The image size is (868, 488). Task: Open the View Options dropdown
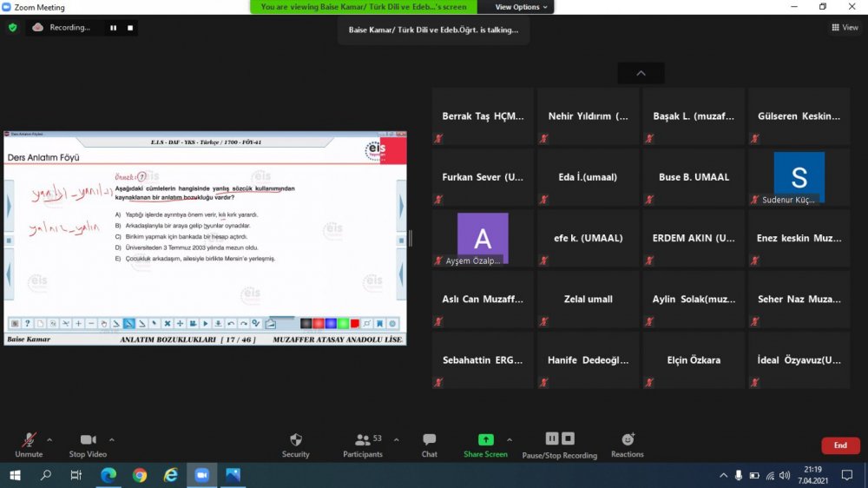522,7
